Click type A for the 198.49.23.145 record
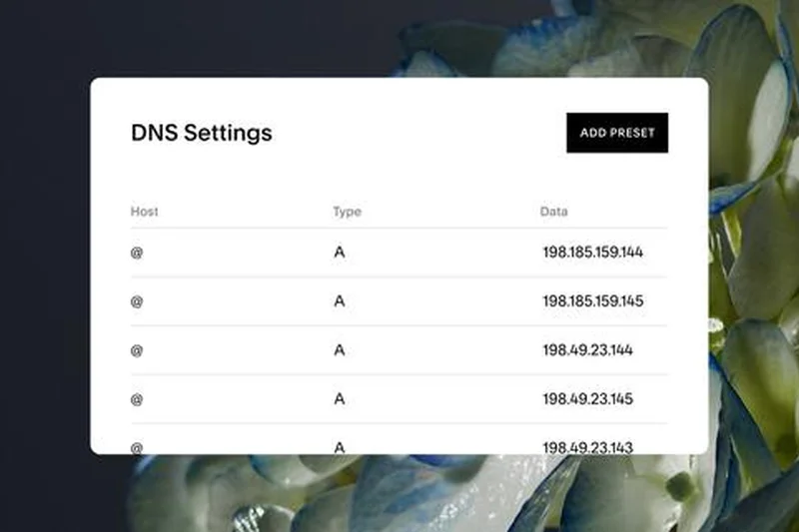 tap(340, 399)
